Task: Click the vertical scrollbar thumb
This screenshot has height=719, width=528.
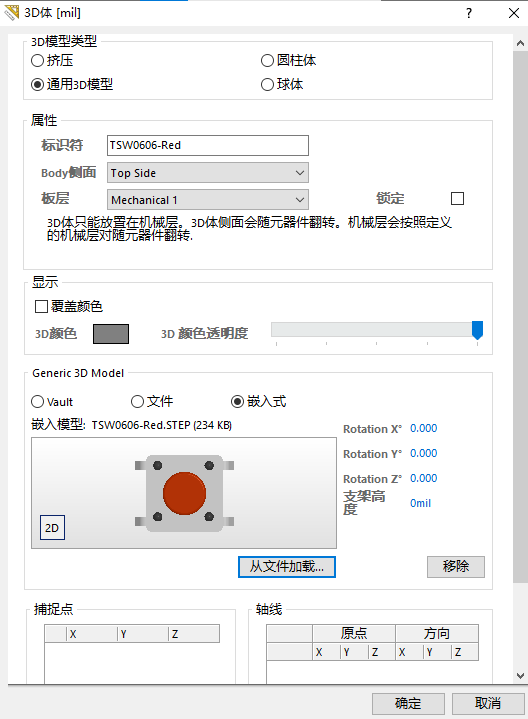Action: click(x=520, y=316)
